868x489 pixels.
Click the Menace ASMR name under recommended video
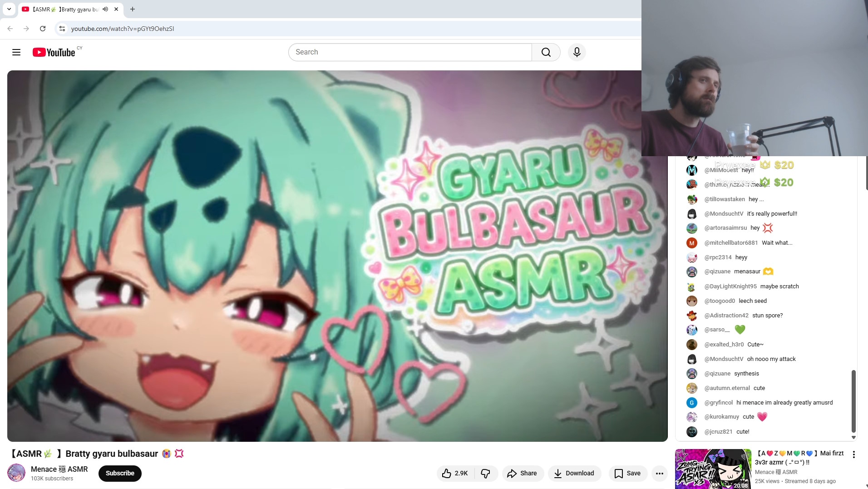(776, 472)
